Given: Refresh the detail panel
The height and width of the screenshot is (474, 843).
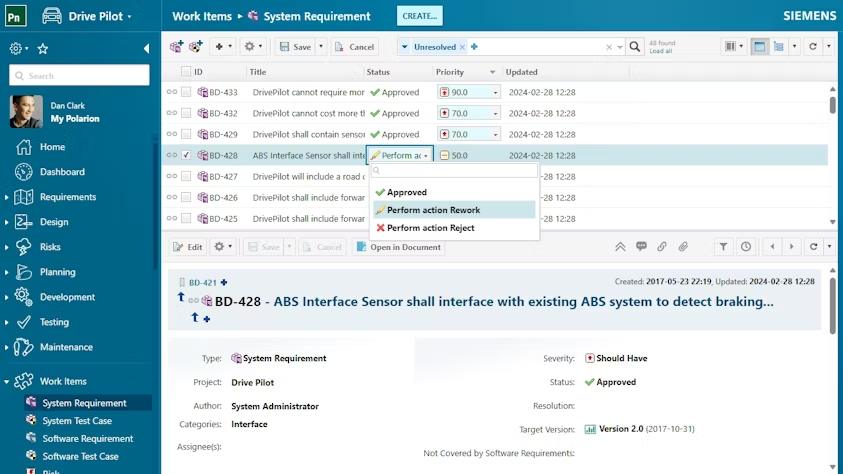Looking at the screenshot, I should 813,247.
